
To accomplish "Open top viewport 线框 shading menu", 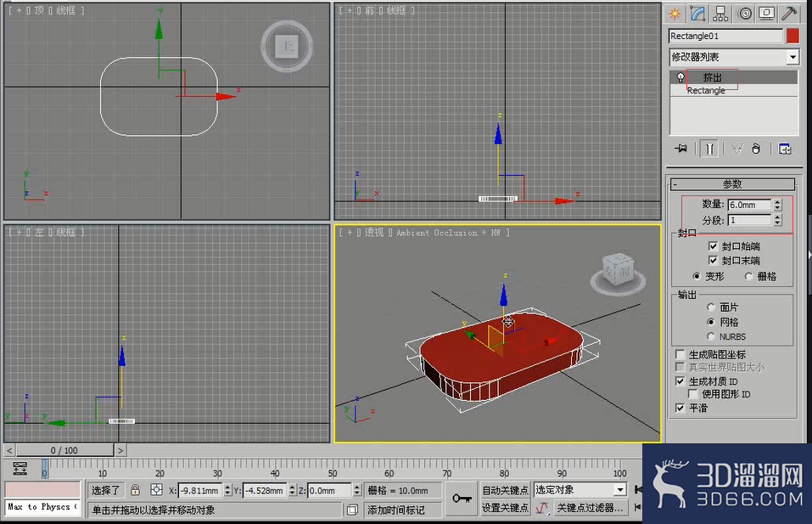I will tap(65, 10).
